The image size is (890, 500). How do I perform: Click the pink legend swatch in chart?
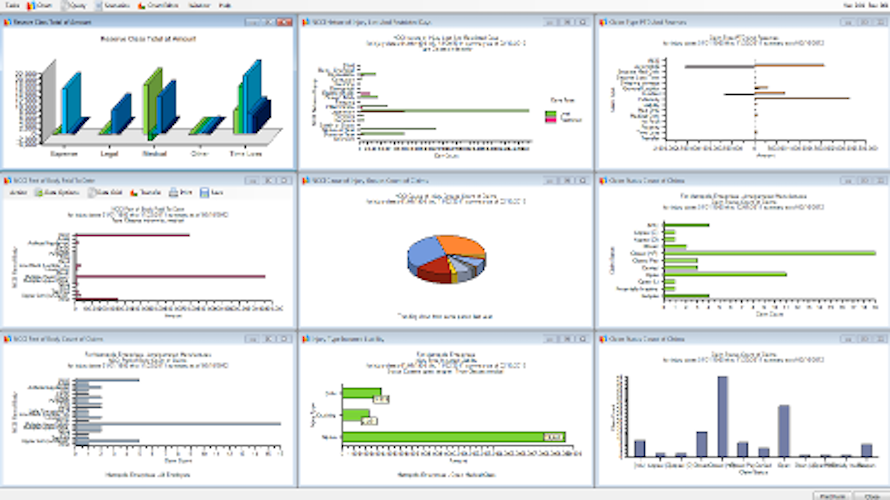tap(551, 120)
